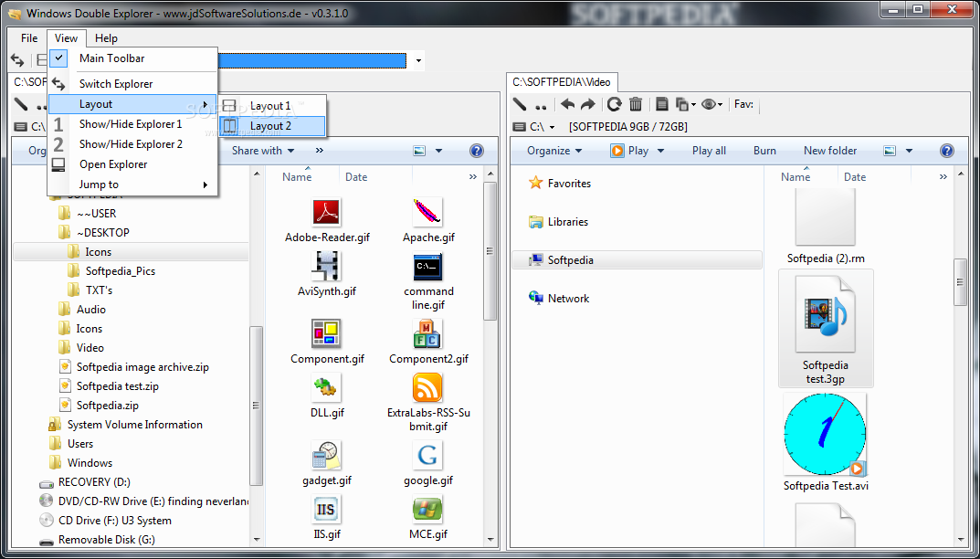Open view mode dropdown arrow in right pane

coord(910,151)
